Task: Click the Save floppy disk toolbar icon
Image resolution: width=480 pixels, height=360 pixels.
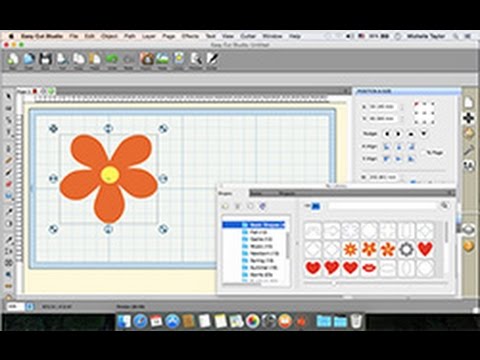Action: (45, 59)
